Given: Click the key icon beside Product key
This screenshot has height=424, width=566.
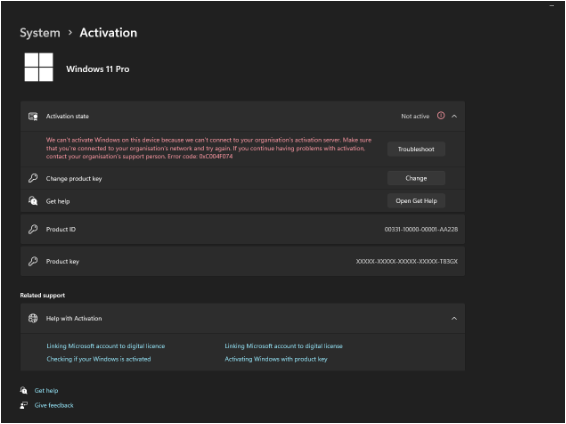Looking at the screenshot, I should click(33, 261).
